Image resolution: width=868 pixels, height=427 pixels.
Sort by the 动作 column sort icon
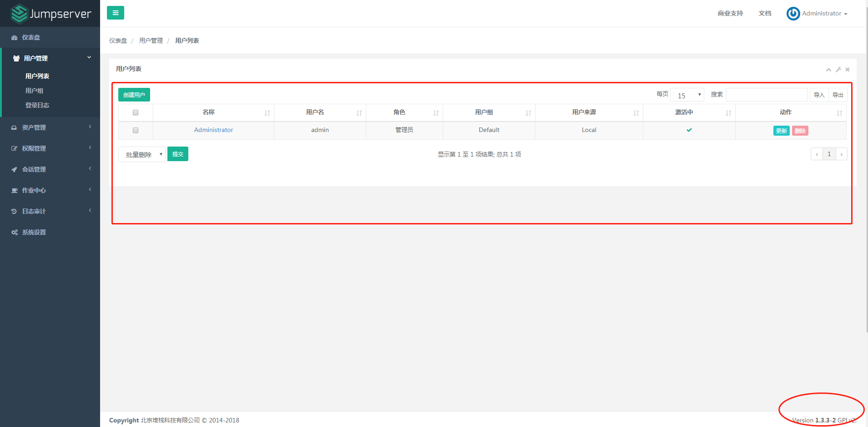point(840,113)
